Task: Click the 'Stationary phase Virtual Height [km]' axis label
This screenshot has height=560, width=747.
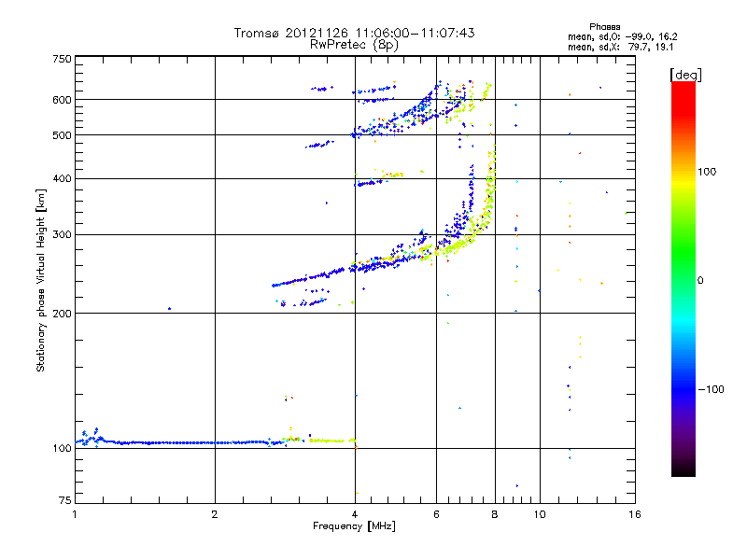Action: click(41, 280)
